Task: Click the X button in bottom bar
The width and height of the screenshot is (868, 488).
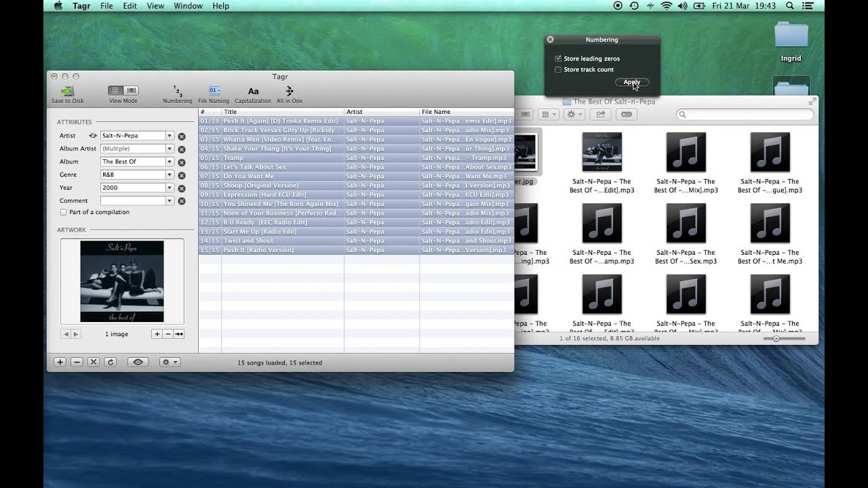Action: 94,363
